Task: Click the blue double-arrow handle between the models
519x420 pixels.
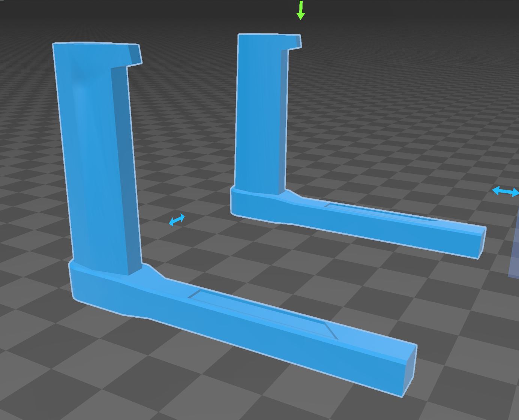Action: coord(177,220)
